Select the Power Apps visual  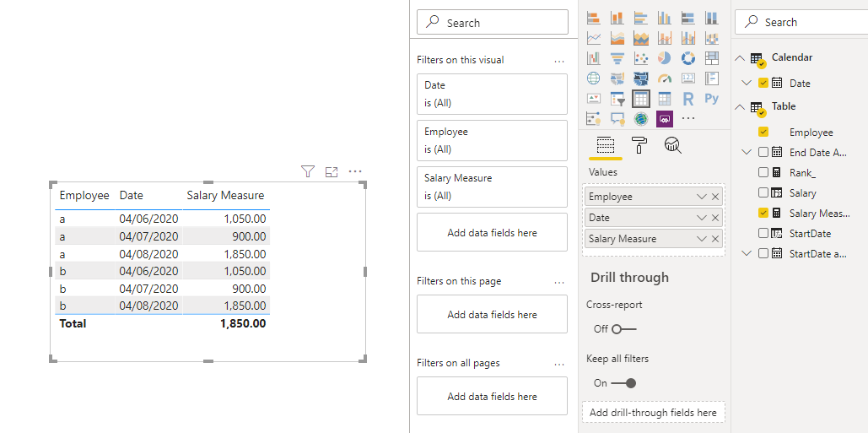pyautogui.click(x=665, y=118)
